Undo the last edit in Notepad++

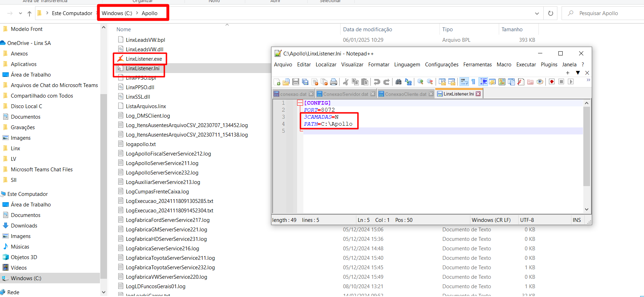377,82
